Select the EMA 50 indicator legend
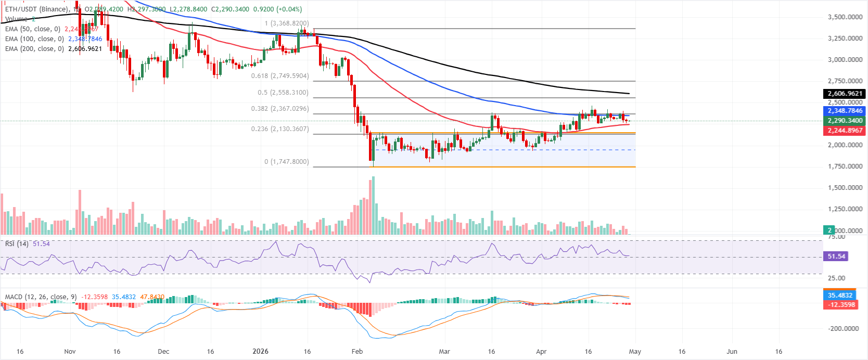This screenshot has width=868, height=360. 32,29
